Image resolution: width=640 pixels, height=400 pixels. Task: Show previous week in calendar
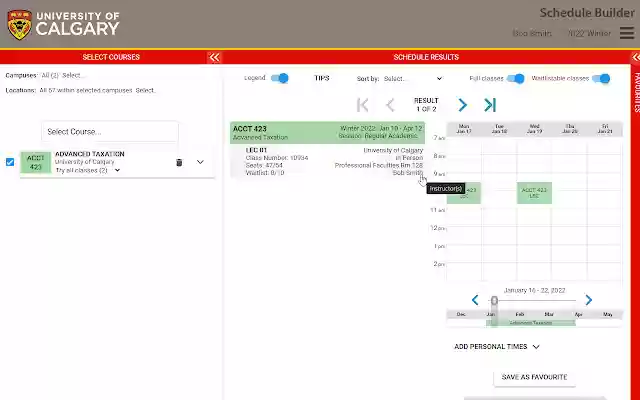[x=475, y=300]
